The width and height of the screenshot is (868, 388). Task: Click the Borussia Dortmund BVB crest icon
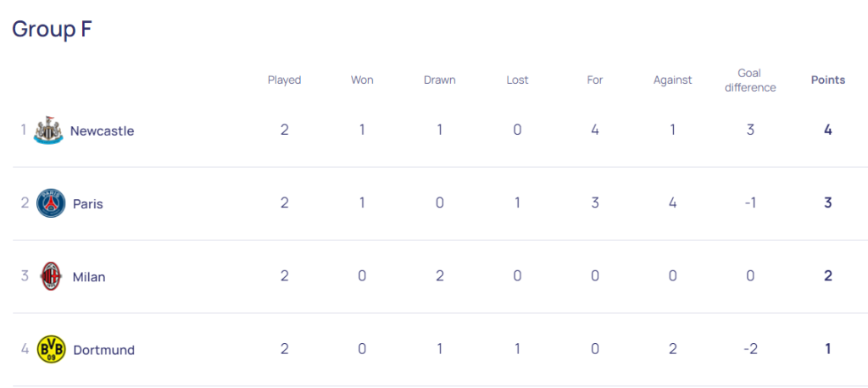pyautogui.click(x=51, y=349)
